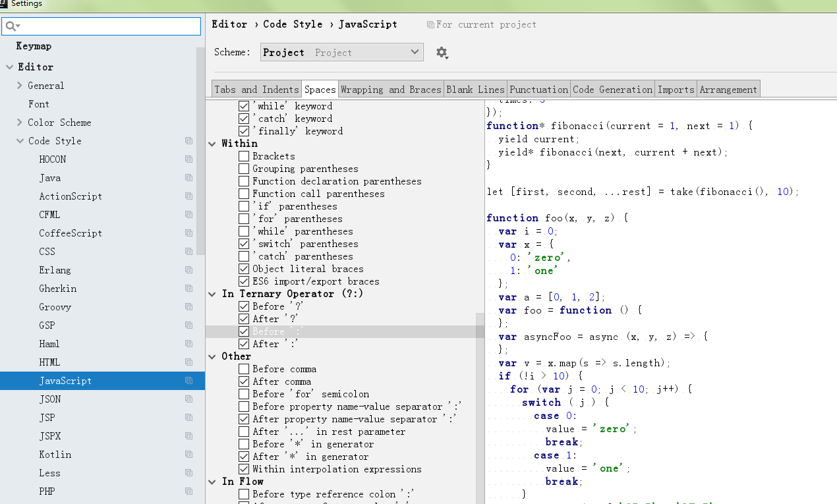This screenshot has width=837, height=504.
Task: Collapse the Code Style node
Action: tap(20, 141)
